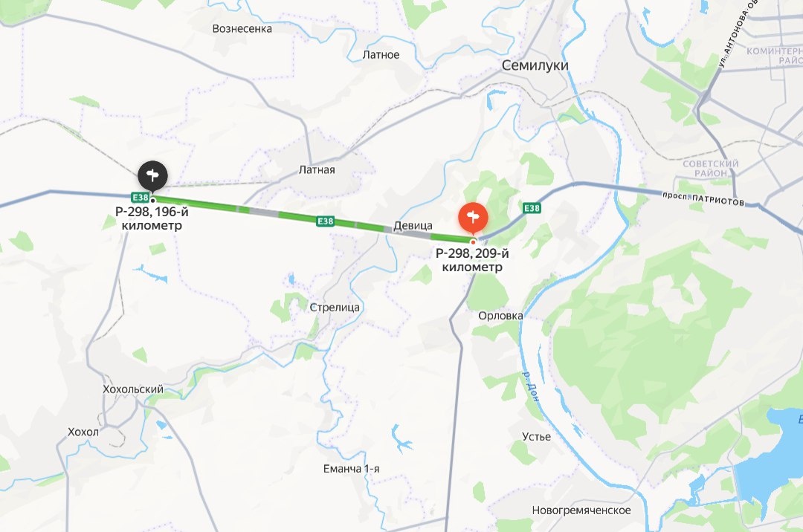Click the Хохол village label

(x=83, y=432)
